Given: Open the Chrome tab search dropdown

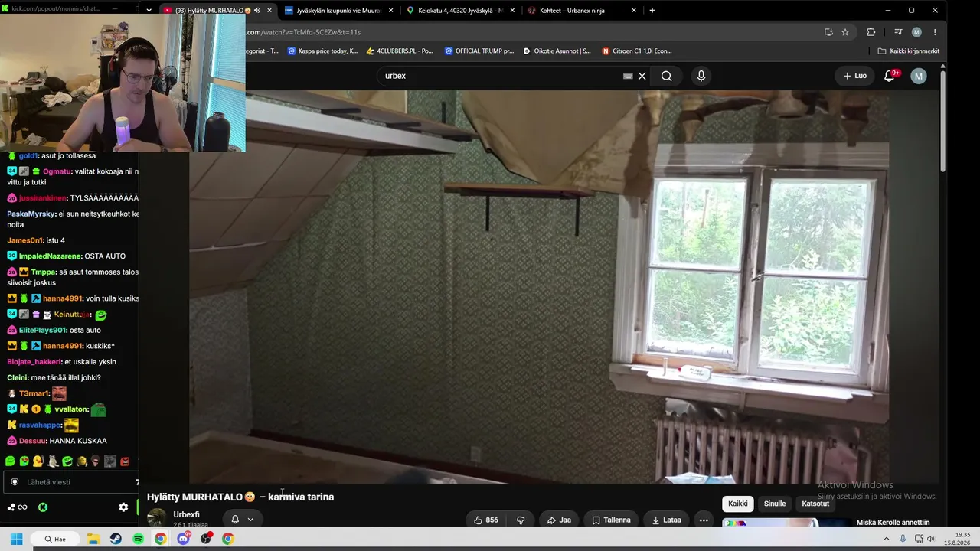Looking at the screenshot, I should [149, 10].
